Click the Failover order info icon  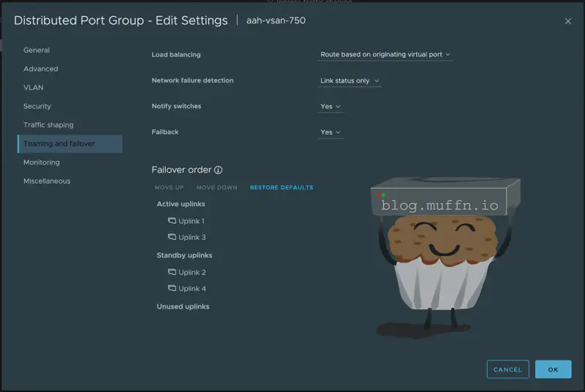(218, 170)
